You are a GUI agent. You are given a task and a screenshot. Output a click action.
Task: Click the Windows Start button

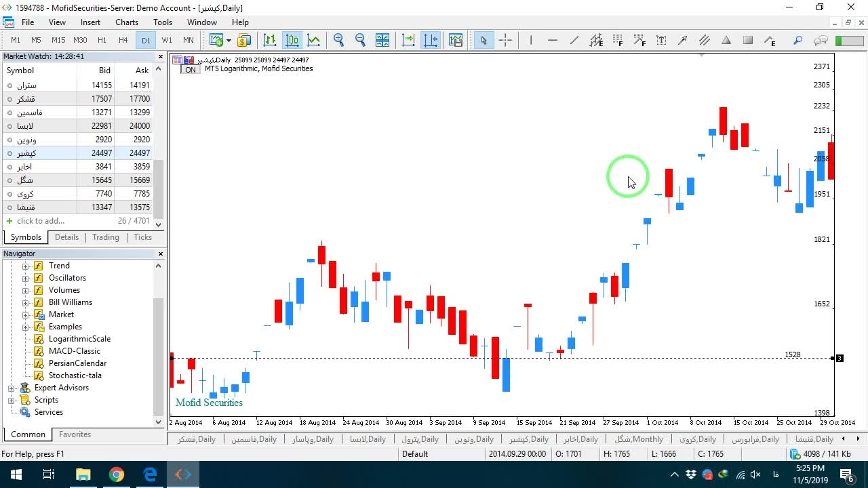(16, 474)
